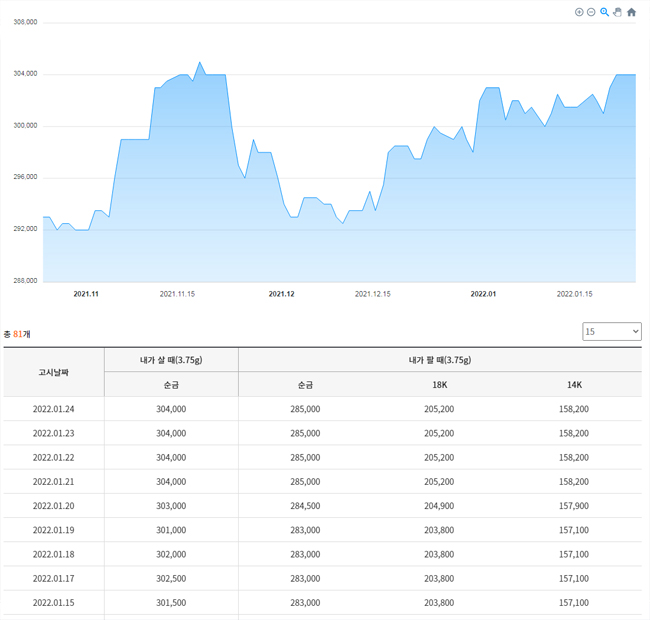650x620 pixels.
Task: Enable the pan hand tool
Action: [617, 12]
